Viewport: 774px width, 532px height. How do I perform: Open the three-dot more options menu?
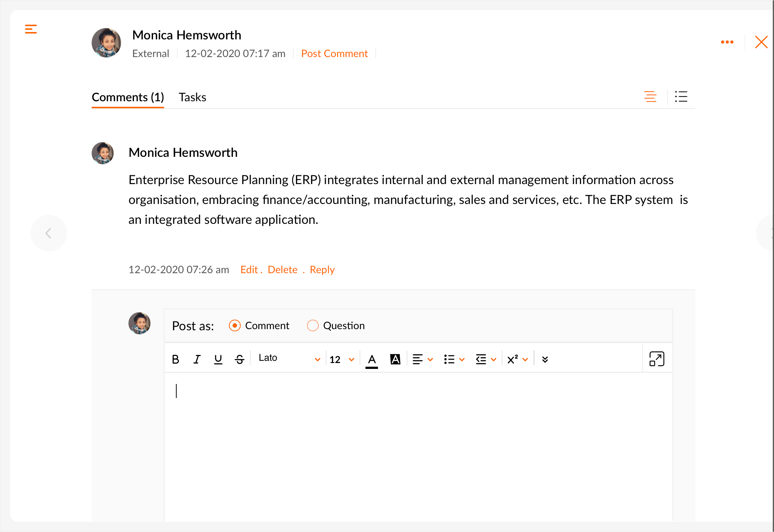(x=727, y=42)
